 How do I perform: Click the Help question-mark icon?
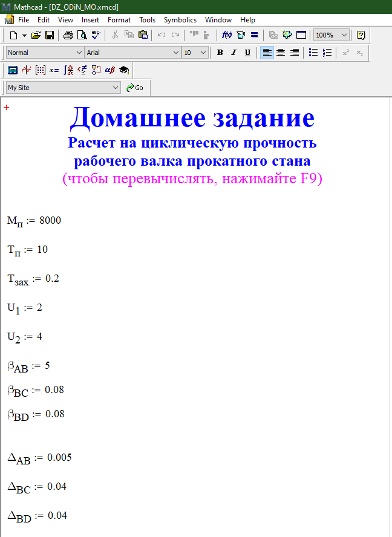[361, 35]
